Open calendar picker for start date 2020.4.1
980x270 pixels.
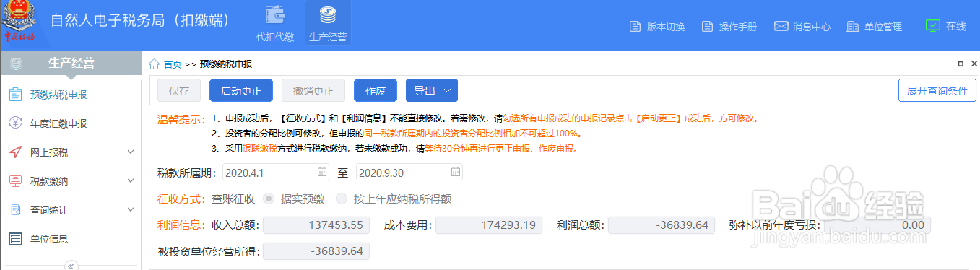322,173
